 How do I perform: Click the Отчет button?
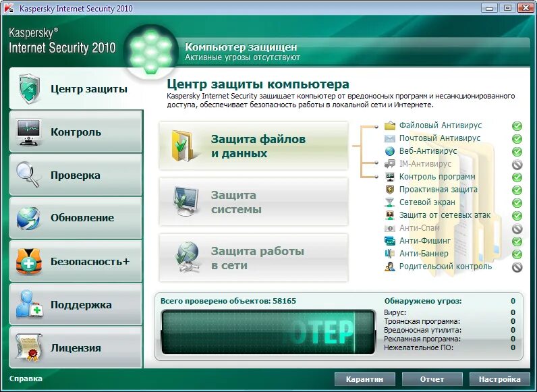(432, 379)
